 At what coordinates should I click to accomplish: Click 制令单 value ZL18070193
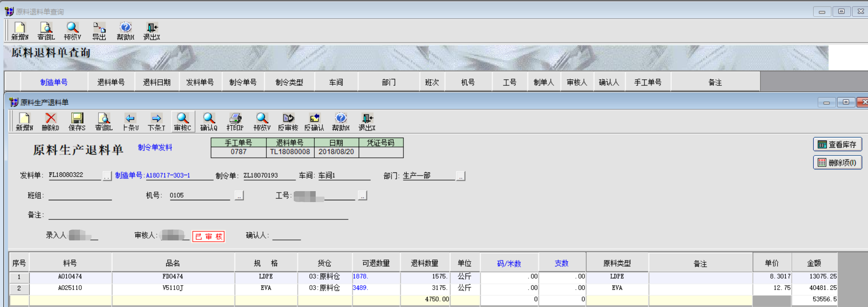(x=269, y=175)
